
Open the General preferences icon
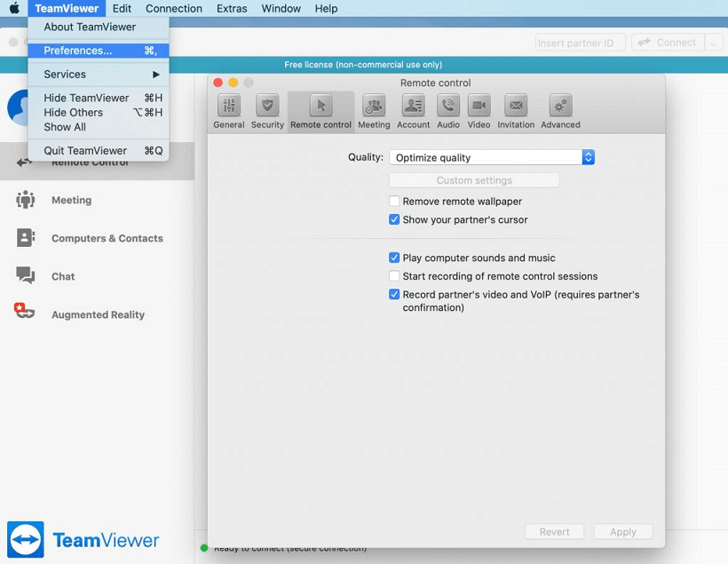click(x=229, y=107)
